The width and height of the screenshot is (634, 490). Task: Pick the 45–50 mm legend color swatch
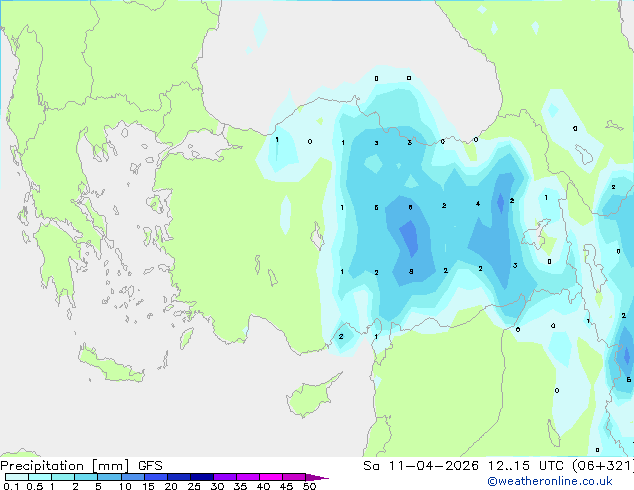[x=294, y=477]
